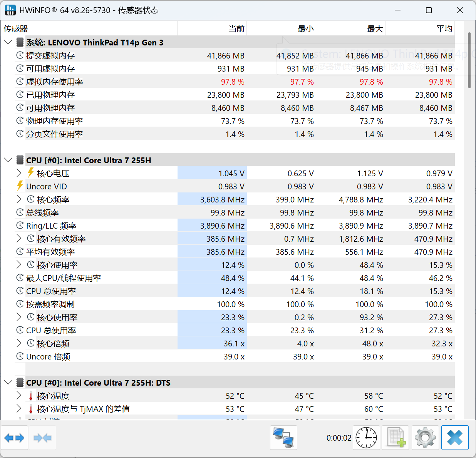Click the log file with plus icon
Screen dimensions: 476x458
click(x=396, y=438)
